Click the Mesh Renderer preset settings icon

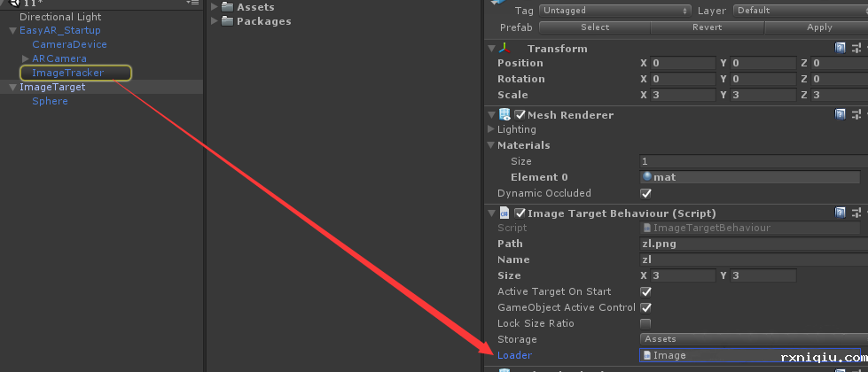pyautogui.click(x=856, y=114)
